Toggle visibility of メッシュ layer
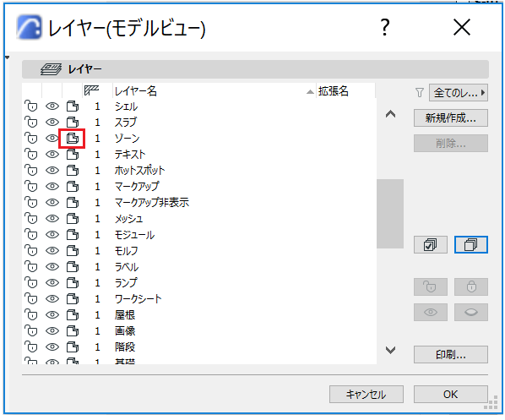Viewport: 505px width, 420px height. 52,218
